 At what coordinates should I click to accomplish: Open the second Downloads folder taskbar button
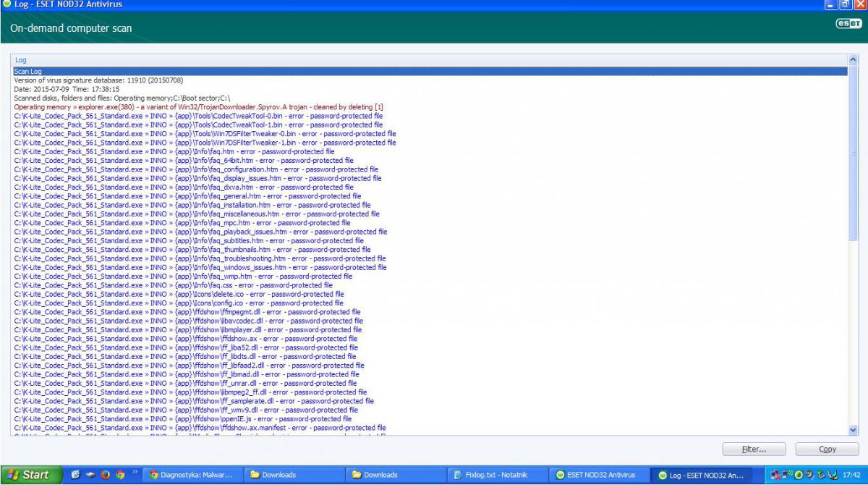[396, 475]
